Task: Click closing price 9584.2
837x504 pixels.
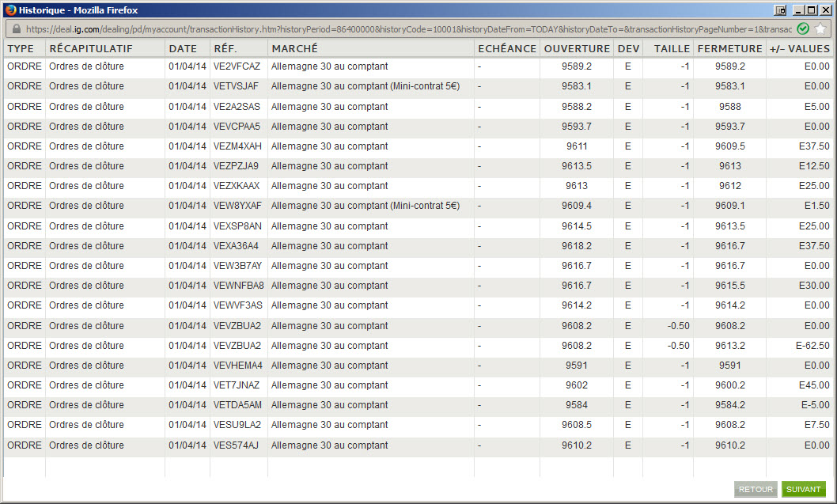Action: (x=729, y=405)
